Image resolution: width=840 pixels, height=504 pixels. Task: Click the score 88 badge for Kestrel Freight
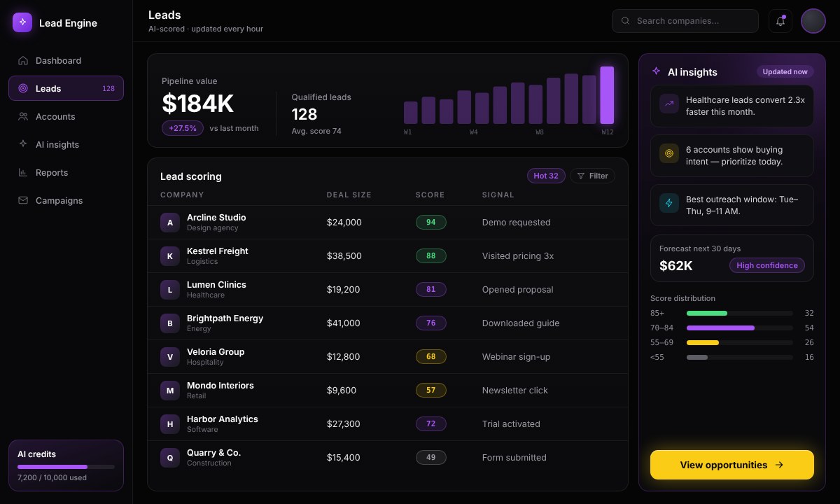click(x=431, y=256)
